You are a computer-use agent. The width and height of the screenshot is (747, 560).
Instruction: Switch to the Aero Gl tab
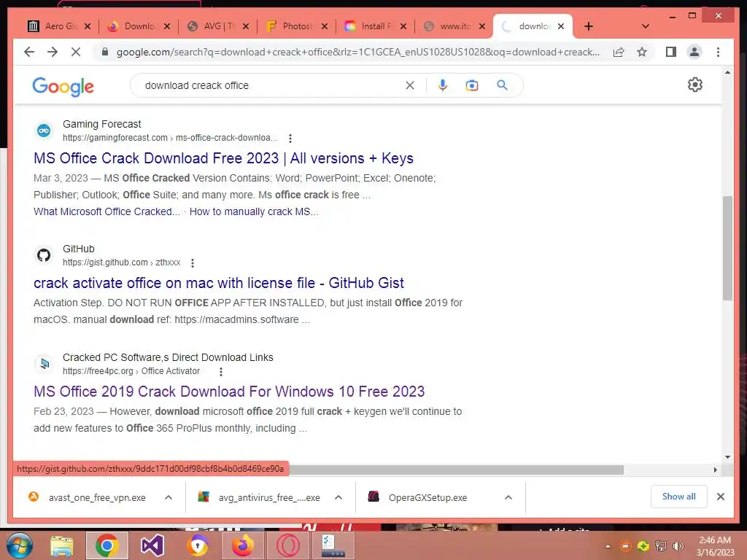point(60,26)
